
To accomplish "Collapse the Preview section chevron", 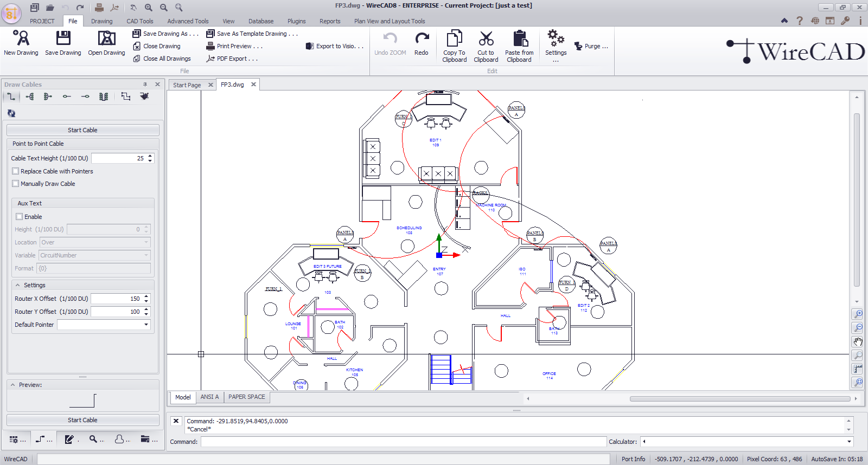I will pyautogui.click(x=13, y=385).
